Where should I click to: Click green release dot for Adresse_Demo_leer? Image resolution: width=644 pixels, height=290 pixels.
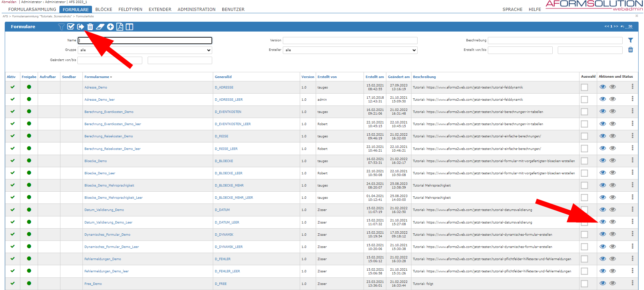(x=29, y=99)
